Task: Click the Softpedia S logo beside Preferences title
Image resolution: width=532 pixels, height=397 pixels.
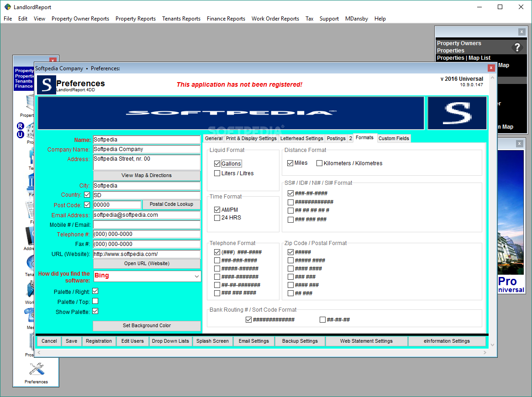Action: [47, 85]
